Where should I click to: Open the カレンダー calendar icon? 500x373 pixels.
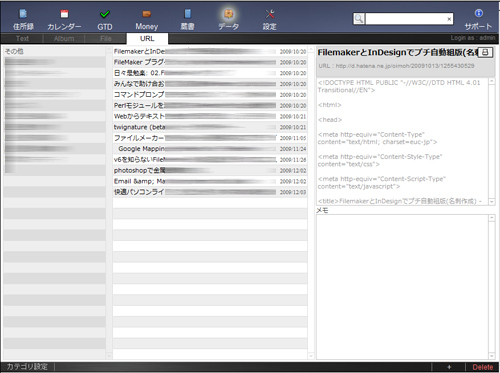(64, 14)
